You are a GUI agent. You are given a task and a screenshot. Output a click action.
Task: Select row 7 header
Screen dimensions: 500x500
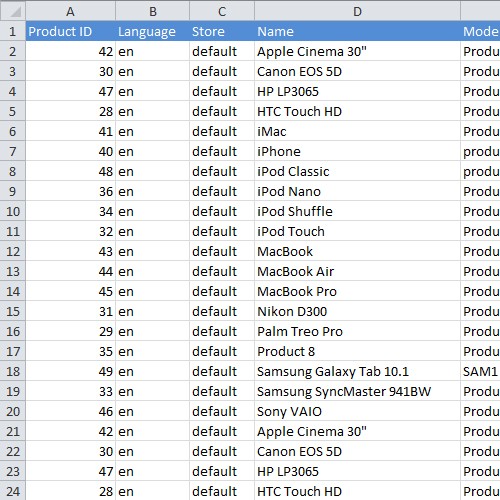(x=13, y=151)
